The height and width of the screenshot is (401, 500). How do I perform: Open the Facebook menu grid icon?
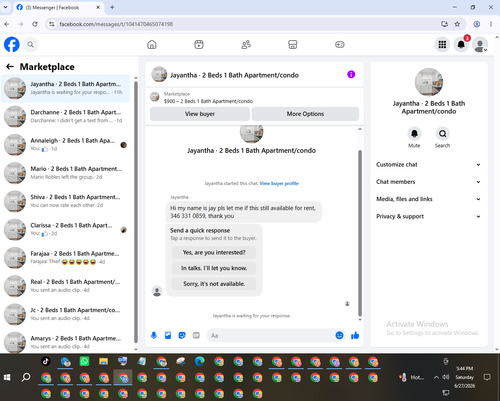(x=442, y=44)
